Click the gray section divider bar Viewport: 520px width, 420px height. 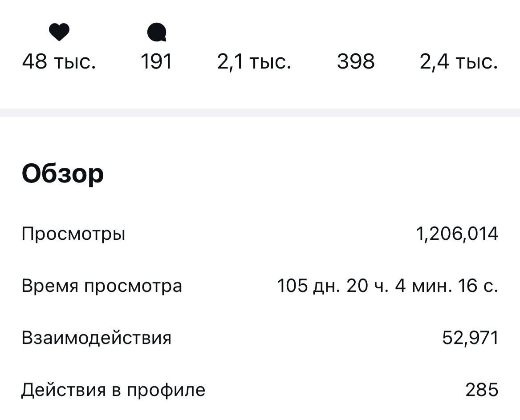click(x=260, y=113)
